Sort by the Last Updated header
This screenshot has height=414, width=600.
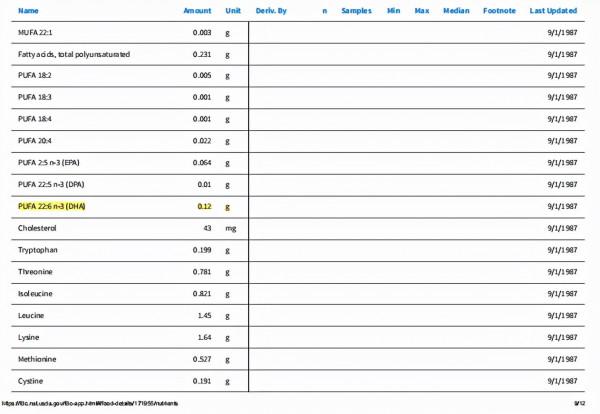553,10
